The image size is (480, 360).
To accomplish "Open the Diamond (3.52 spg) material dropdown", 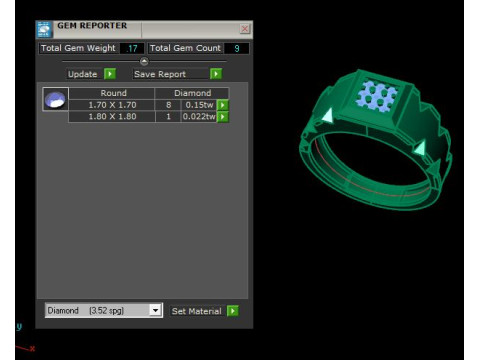I will (155, 311).
